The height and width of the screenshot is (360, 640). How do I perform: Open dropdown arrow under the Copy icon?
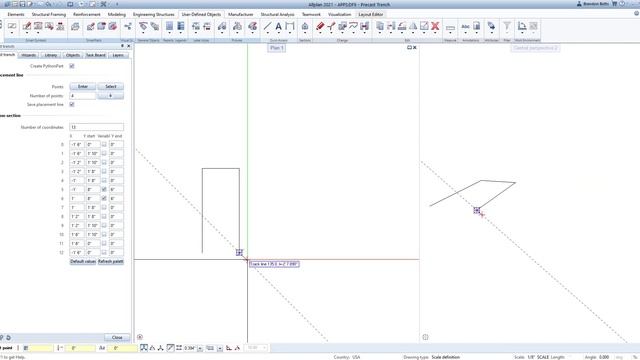380,33
